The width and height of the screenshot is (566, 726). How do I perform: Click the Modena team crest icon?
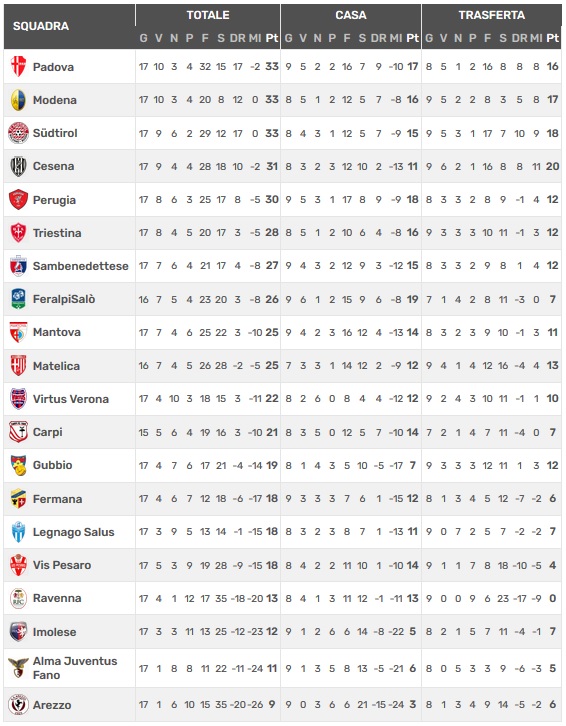[x=19, y=100]
